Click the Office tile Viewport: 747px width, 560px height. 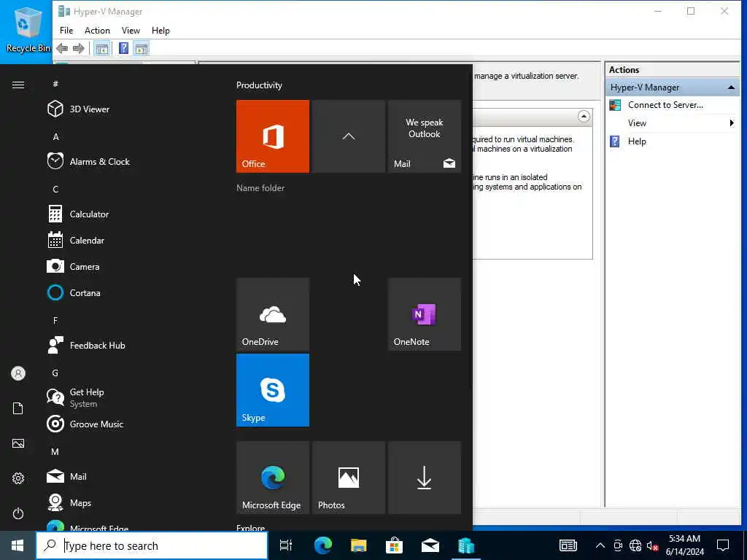[273, 136]
